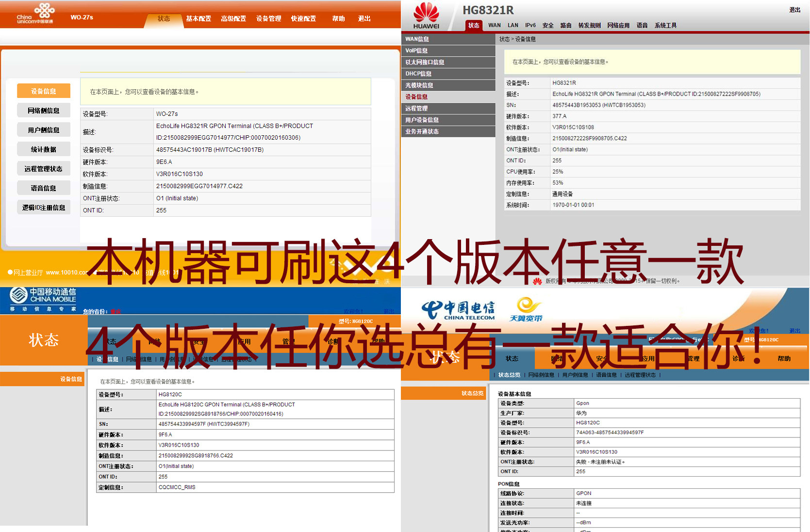Image resolution: width=810 pixels, height=532 pixels.
Task: Click the CPU usage value 25%
Action: (558, 172)
